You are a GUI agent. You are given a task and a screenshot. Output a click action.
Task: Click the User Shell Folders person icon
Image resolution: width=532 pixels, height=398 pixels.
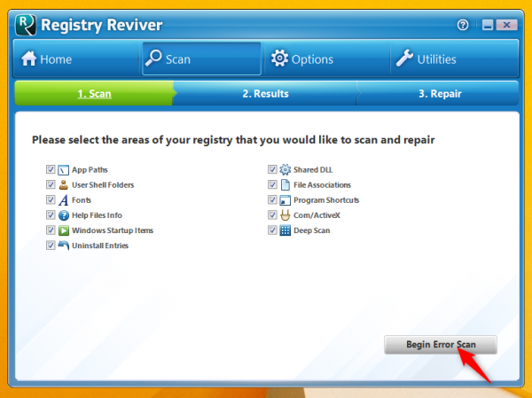[x=64, y=185]
